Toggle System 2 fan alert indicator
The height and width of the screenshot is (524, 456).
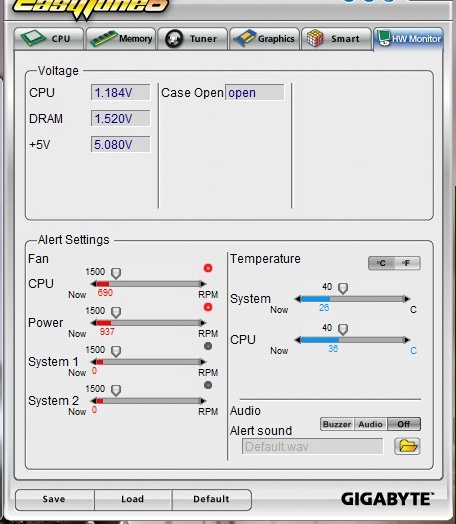point(208,385)
